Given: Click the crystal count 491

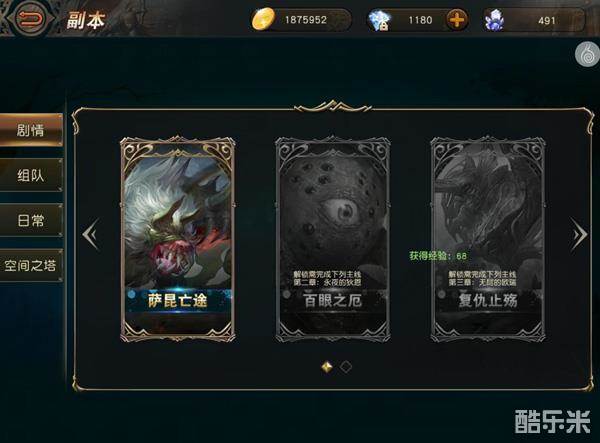Looking at the screenshot, I should coord(546,21).
